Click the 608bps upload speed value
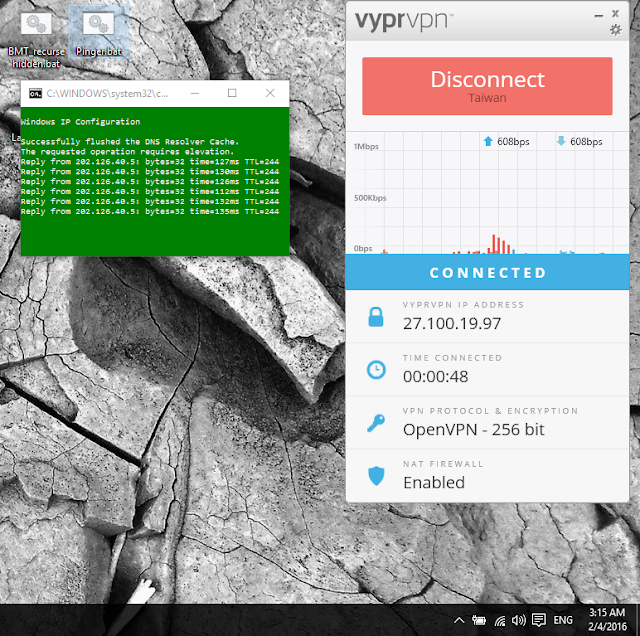 pos(513,142)
